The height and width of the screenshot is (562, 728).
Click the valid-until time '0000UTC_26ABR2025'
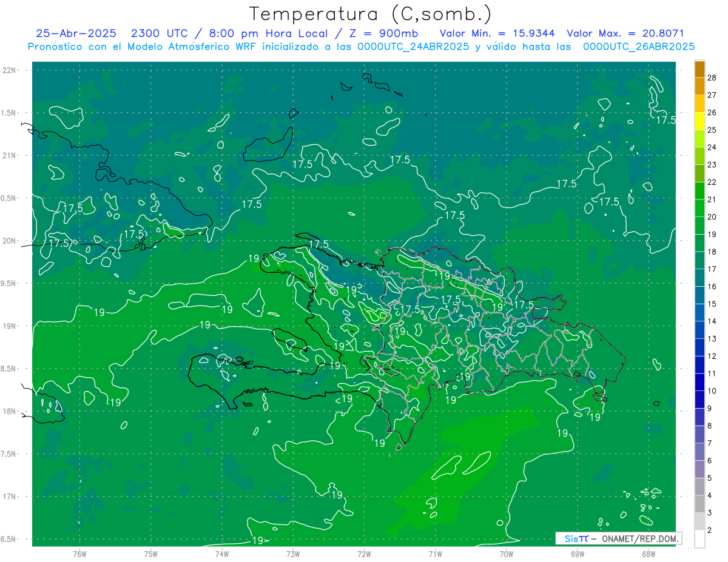click(638, 47)
